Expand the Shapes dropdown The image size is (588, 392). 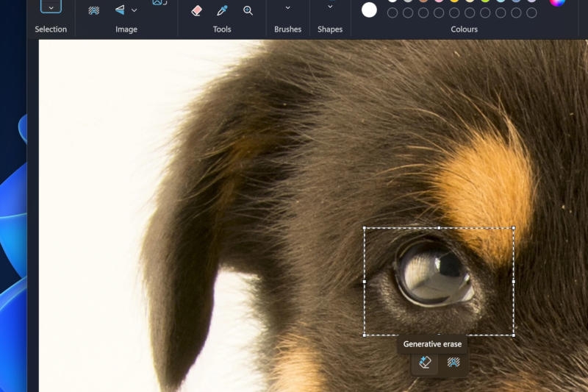[x=330, y=7]
